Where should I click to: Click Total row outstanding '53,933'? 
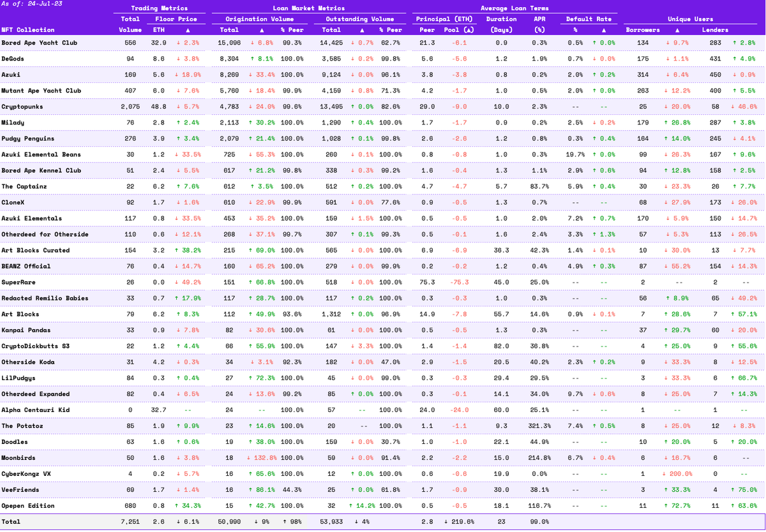click(x=330, y=521)
